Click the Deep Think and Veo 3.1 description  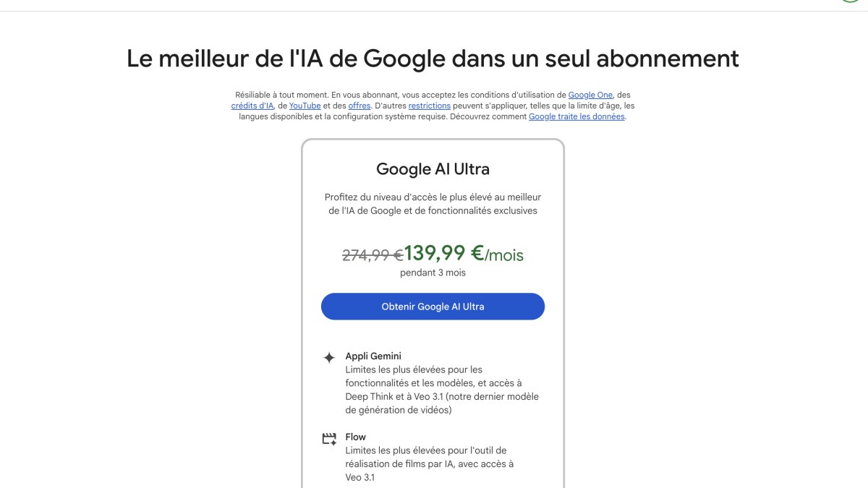tap(442, 390)
